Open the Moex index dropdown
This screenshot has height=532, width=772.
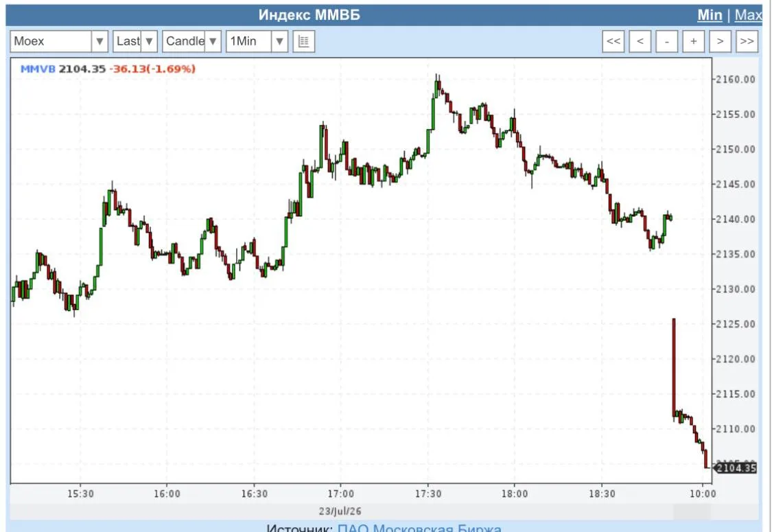tap(59, 41)
